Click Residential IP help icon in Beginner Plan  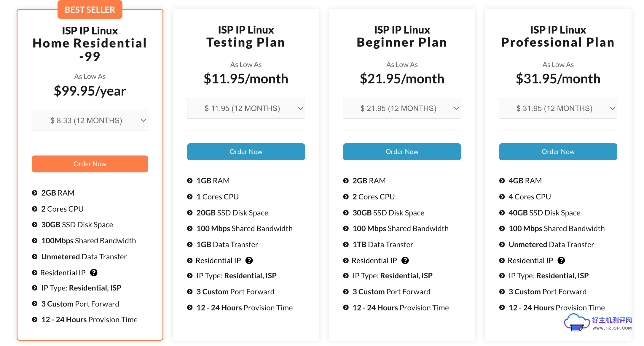tap(405, 260)
